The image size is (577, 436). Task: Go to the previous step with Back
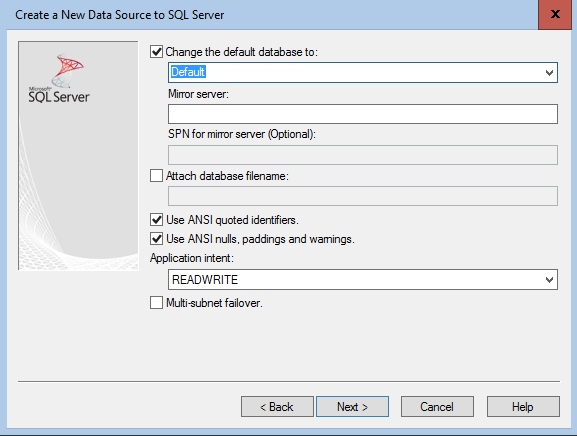pos(277,407)
